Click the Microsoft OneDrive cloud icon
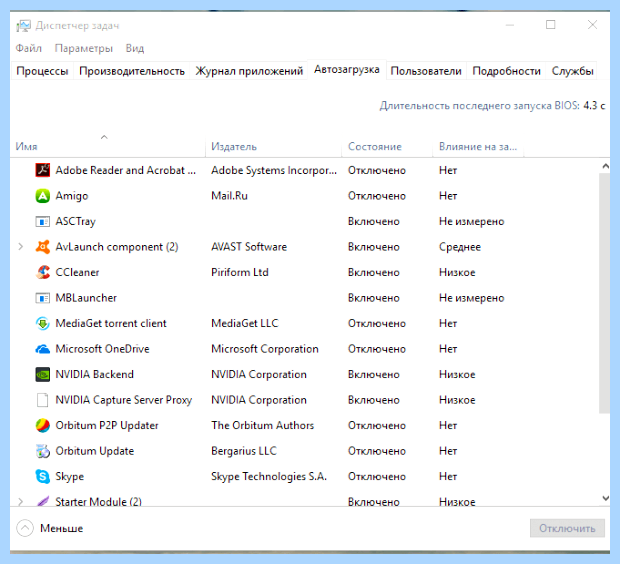The width and height of the screenshot is (620, 564). 43,349
